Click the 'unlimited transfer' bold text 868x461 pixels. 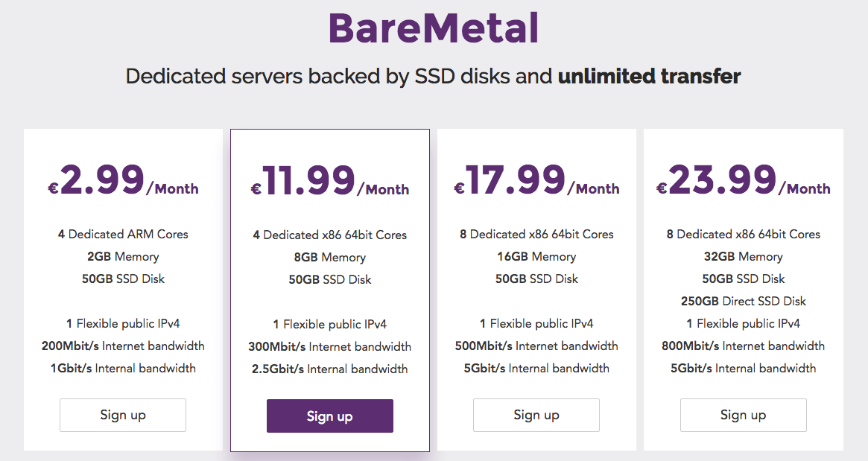pyautogui.click(x=650, y=76)
